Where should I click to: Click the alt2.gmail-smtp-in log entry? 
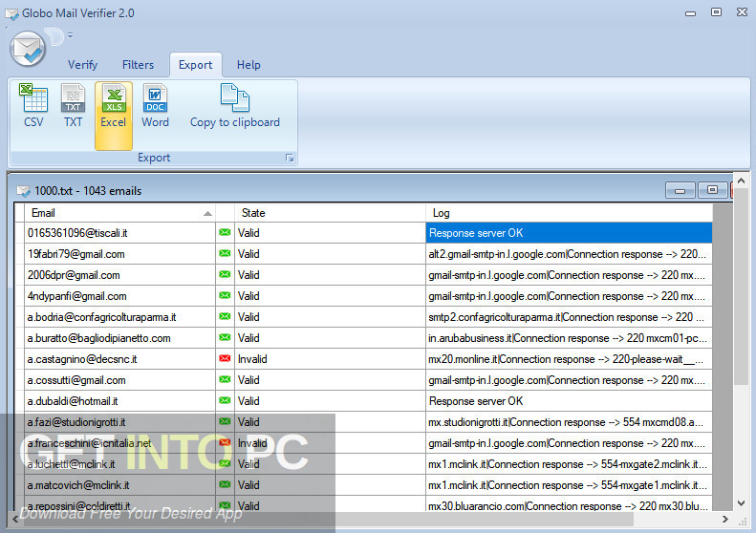(569, 254)
